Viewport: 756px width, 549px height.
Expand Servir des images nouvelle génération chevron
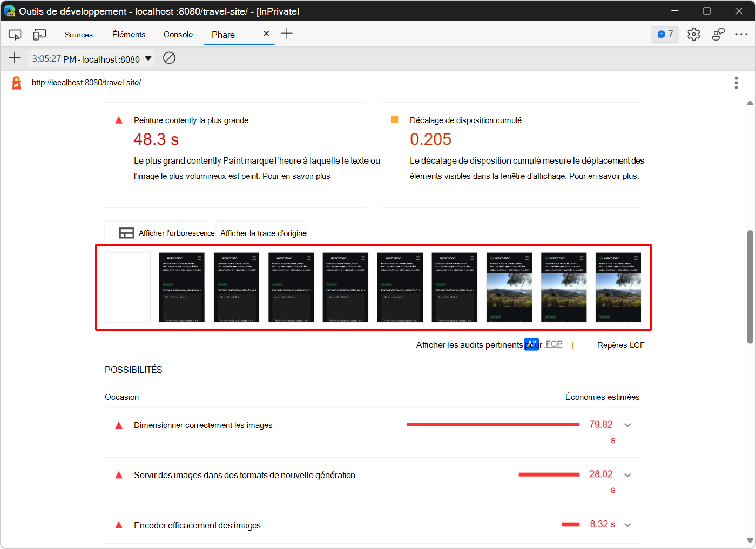627,475
